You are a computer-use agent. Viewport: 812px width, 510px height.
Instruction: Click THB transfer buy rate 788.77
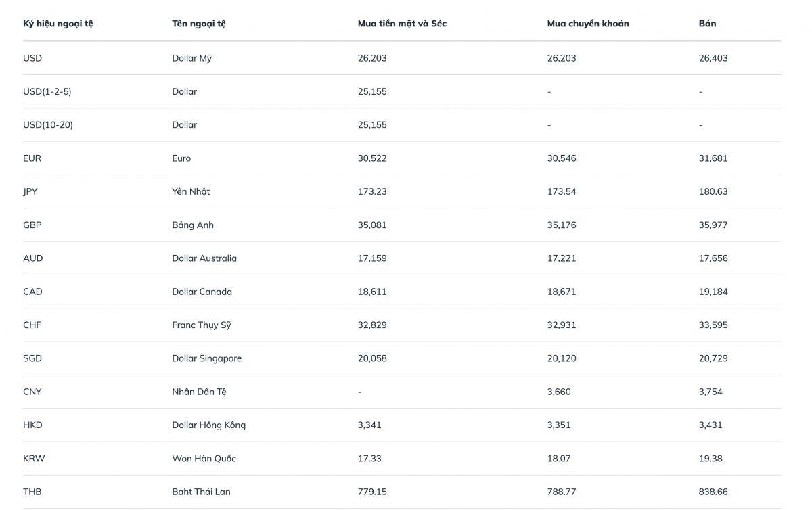pyautogui.click(x=562, y=492)
